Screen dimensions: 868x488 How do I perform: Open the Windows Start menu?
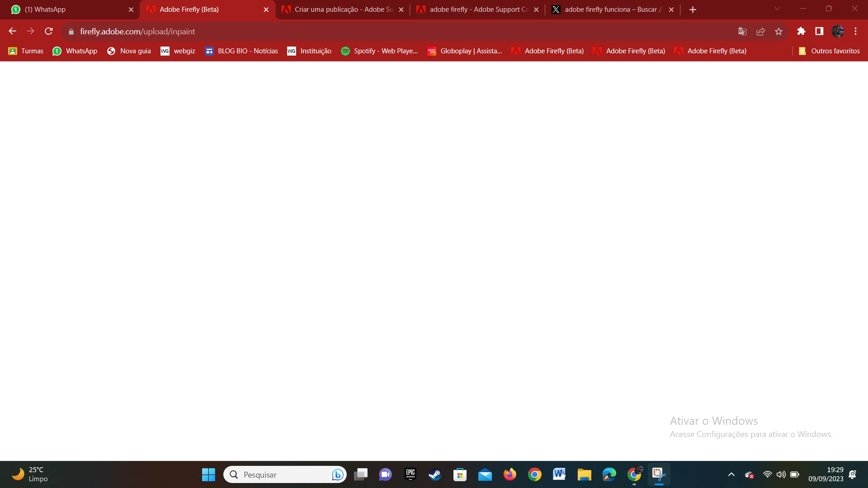point(208,474)
